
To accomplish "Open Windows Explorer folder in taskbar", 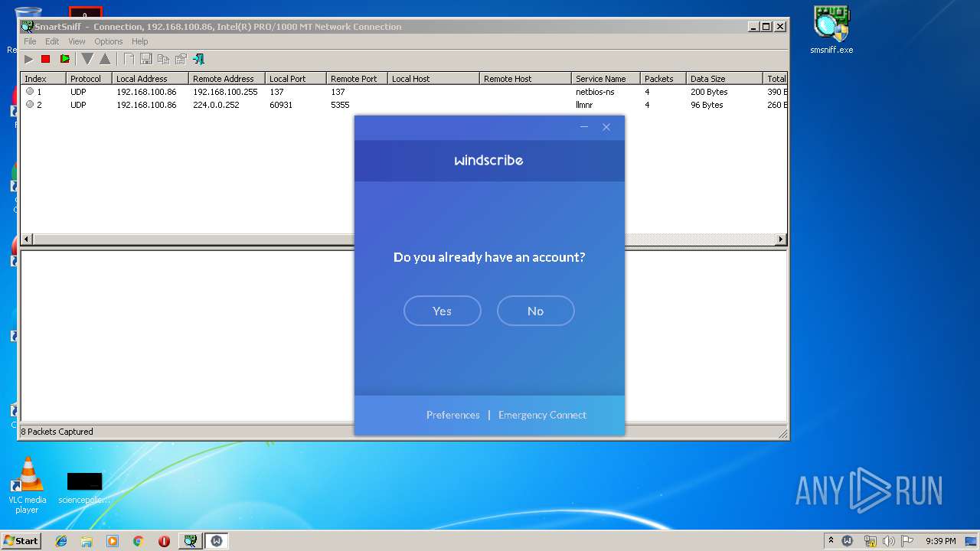I will (x=87, y=541).
